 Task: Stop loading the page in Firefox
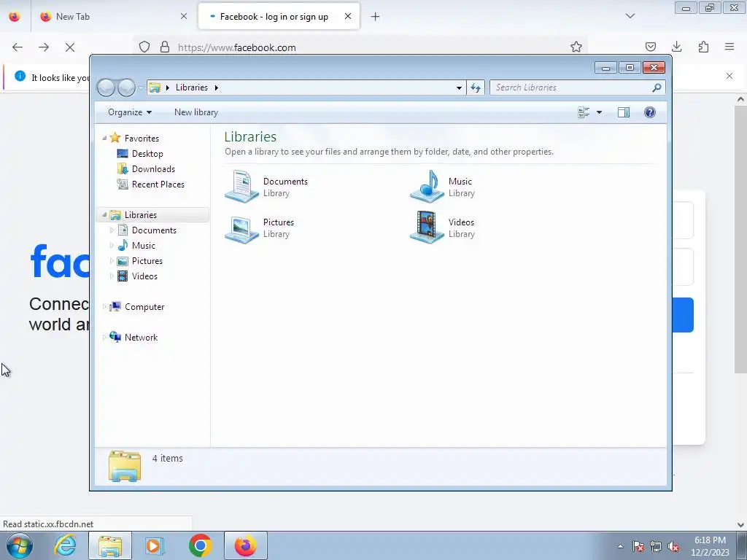(70, 47)
